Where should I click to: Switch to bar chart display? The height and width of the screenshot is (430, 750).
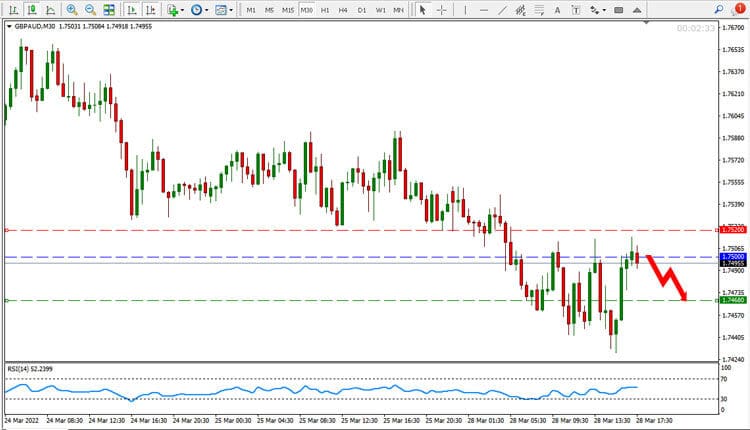pyautogui.click(x=14, y=10)
